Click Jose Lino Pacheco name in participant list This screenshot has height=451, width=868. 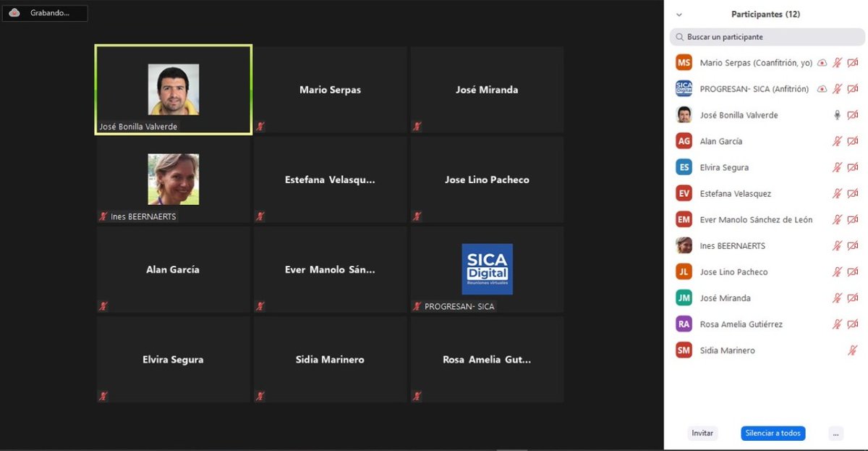coord(733,271)
